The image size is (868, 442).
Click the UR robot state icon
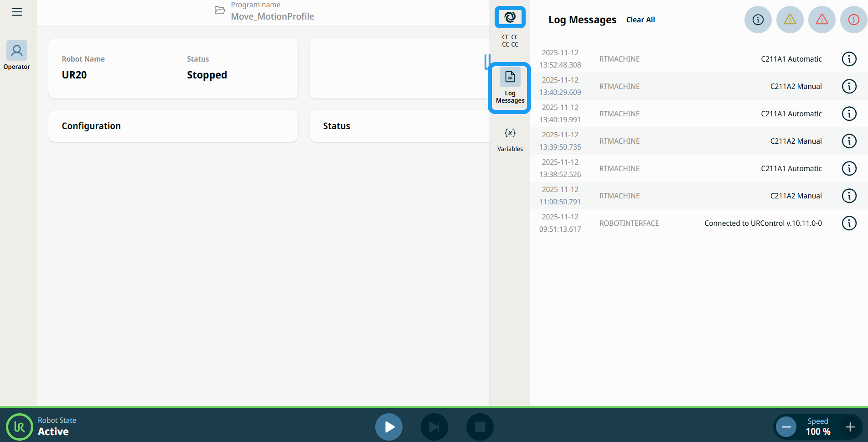(x=19, y=427)
